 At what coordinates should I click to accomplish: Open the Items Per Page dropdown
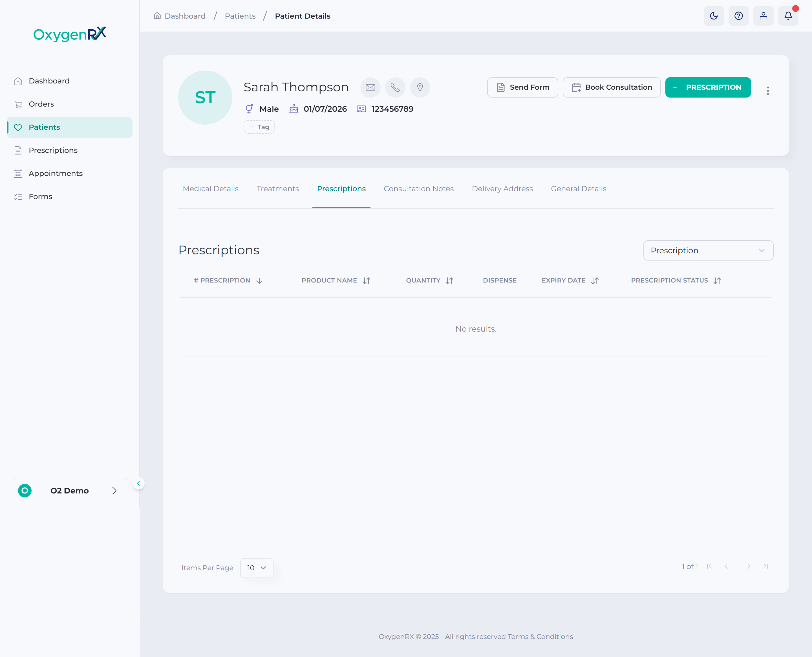coord(257,568)
